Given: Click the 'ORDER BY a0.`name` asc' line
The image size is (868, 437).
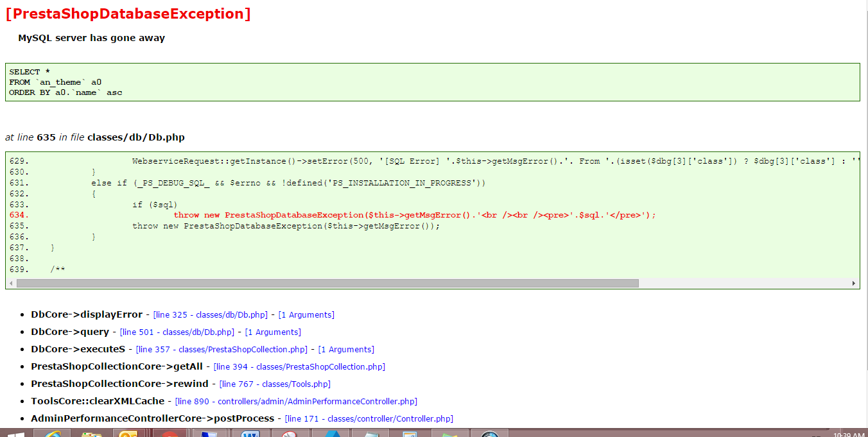Looking at the screenshot, I should click(x=65, y=92).
